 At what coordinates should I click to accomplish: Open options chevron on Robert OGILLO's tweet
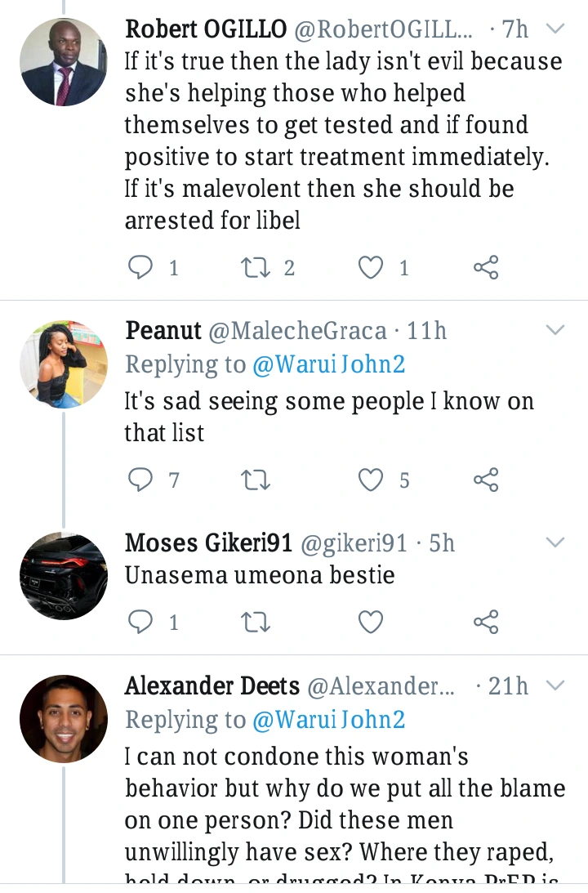coord(555,29)
